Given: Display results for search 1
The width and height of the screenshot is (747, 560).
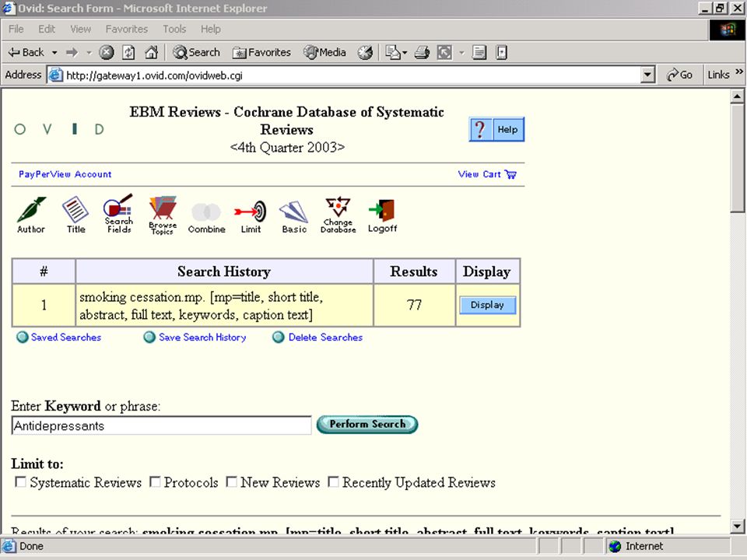Looking at the screenshot, I should tap(487, 305).
